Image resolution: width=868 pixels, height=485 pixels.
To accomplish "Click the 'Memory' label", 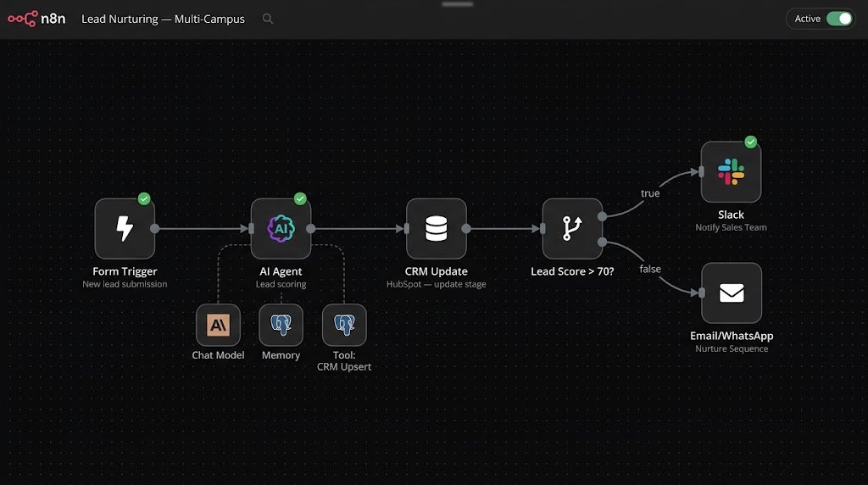I will 281,355.
